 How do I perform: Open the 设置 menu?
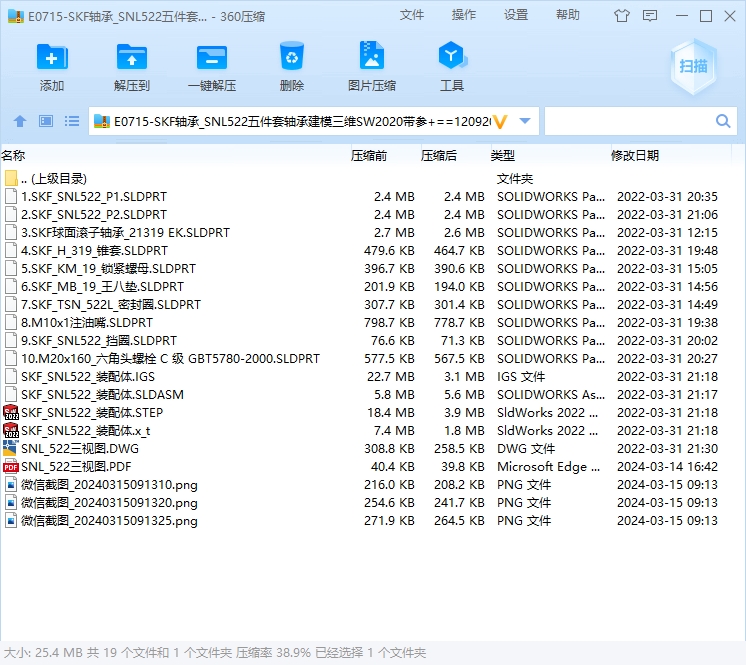coord(516,15)
